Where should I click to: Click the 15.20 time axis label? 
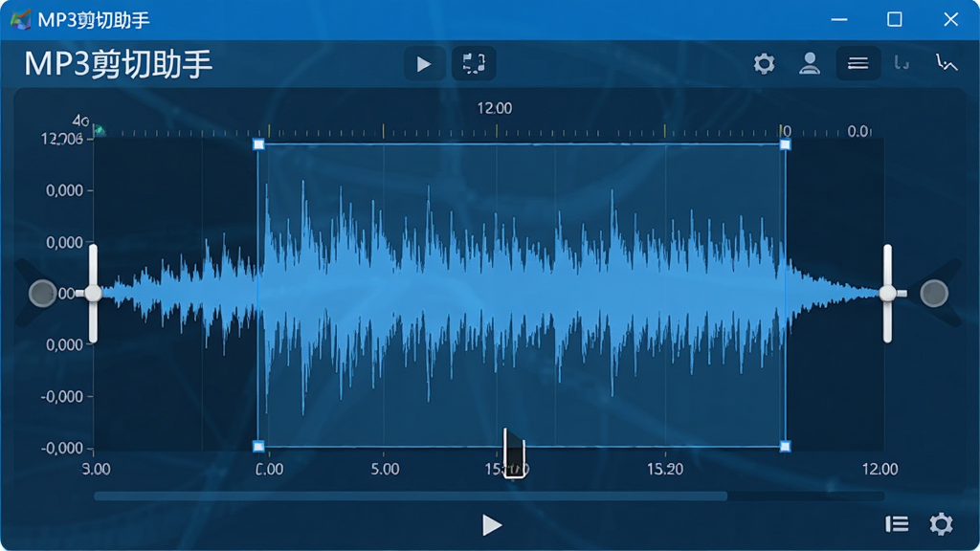(665, 469)
